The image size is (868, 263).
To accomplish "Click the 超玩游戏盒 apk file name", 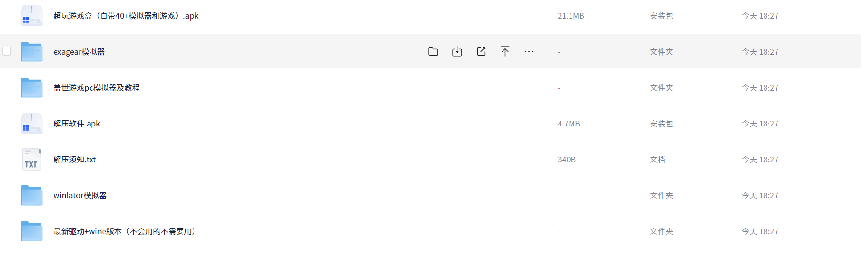I will coord(126,16).
